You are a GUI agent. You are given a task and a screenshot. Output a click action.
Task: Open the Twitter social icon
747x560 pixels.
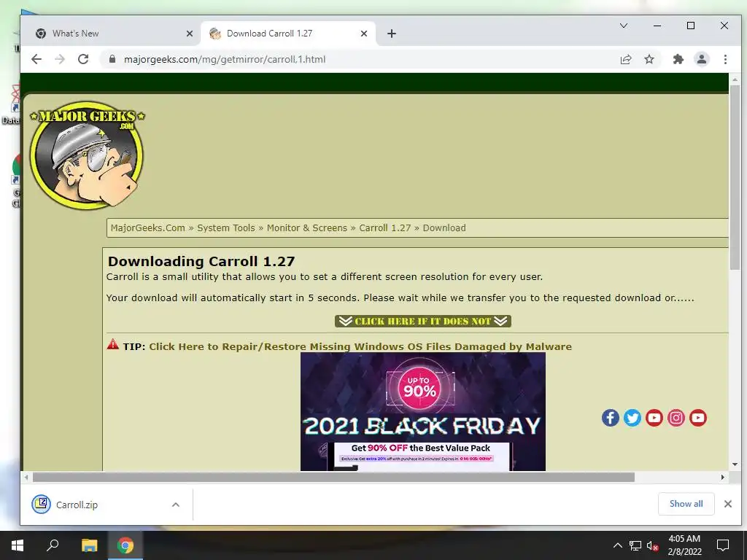tap(632, 418)
